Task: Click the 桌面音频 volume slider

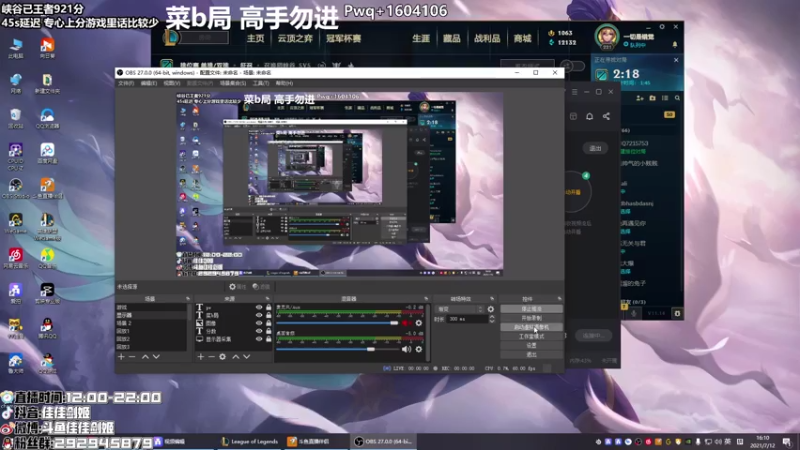Action: 337,349
